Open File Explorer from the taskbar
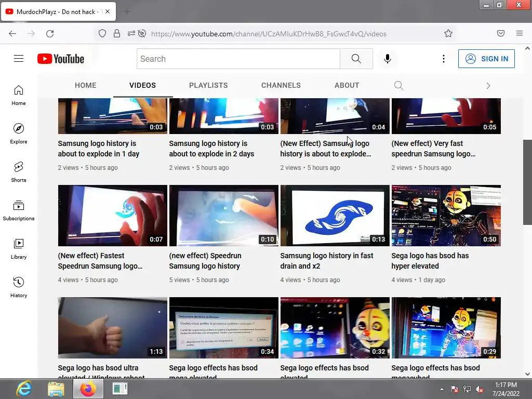Image resolution: width=532 pixels, height=399 pixels. coord(56,389)
